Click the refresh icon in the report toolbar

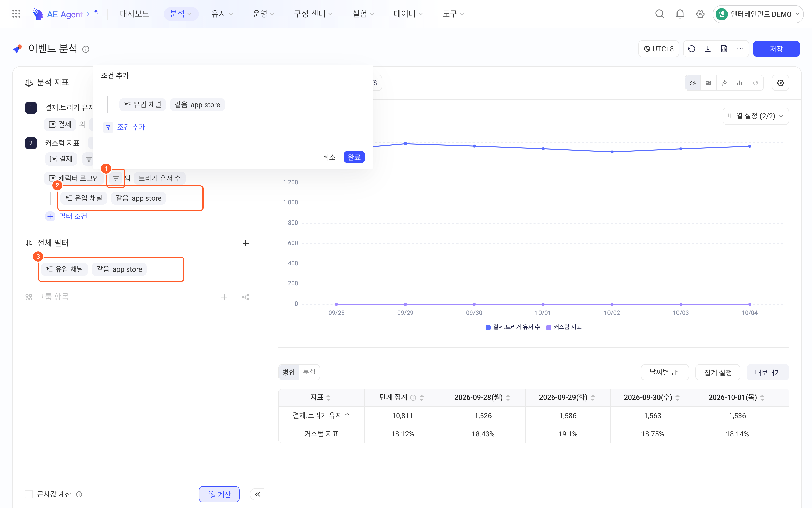(691, 49)
